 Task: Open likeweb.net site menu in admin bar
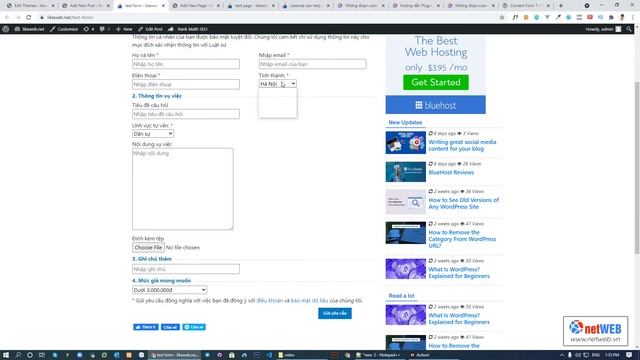[x=29, y=29]
